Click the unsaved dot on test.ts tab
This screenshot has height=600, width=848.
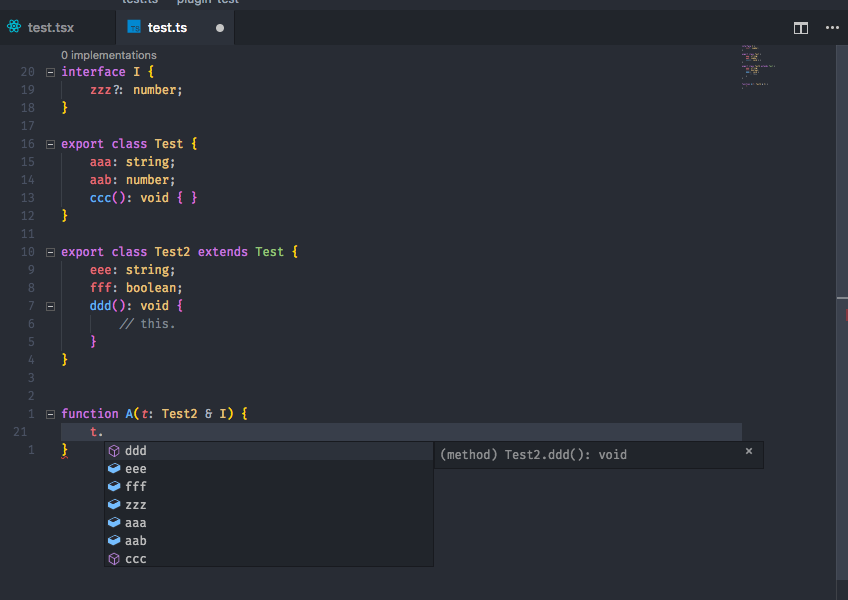[x=220, y=28]
